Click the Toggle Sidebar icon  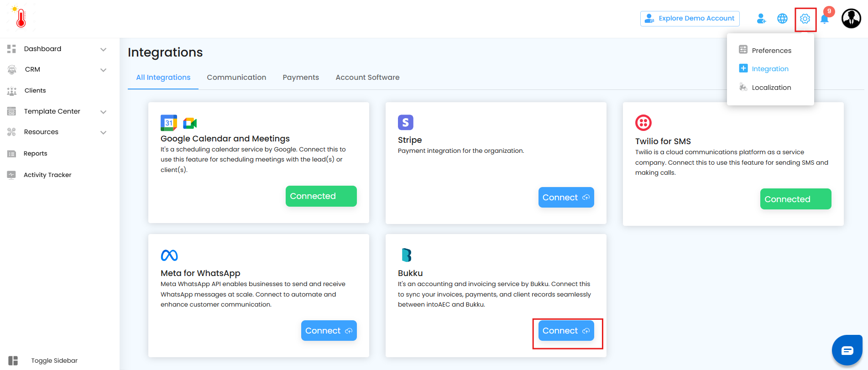pos(13,360)
